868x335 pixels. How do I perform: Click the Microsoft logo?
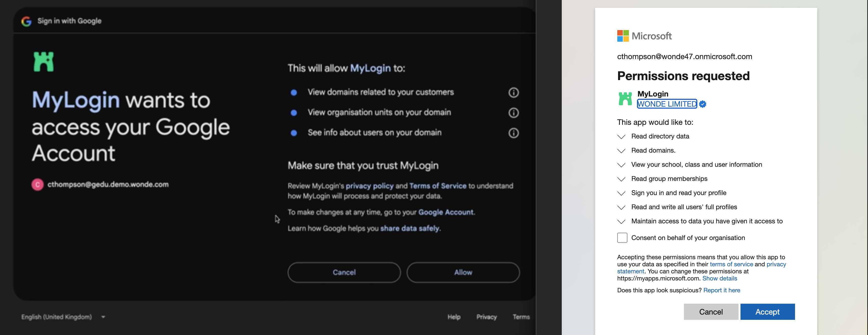[x=623, y=36]
